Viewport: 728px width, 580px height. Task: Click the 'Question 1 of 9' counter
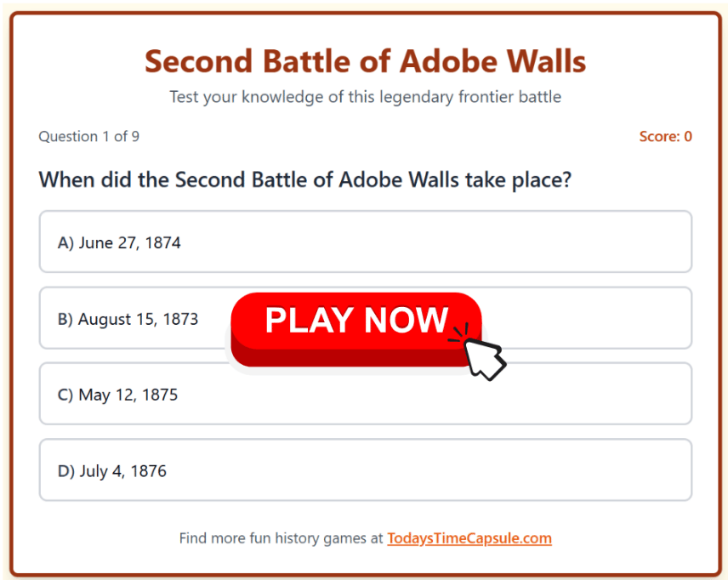89,137
